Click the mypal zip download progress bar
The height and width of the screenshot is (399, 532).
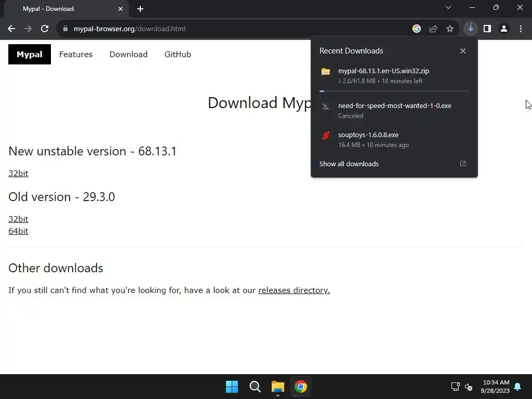tap(394, 91)
